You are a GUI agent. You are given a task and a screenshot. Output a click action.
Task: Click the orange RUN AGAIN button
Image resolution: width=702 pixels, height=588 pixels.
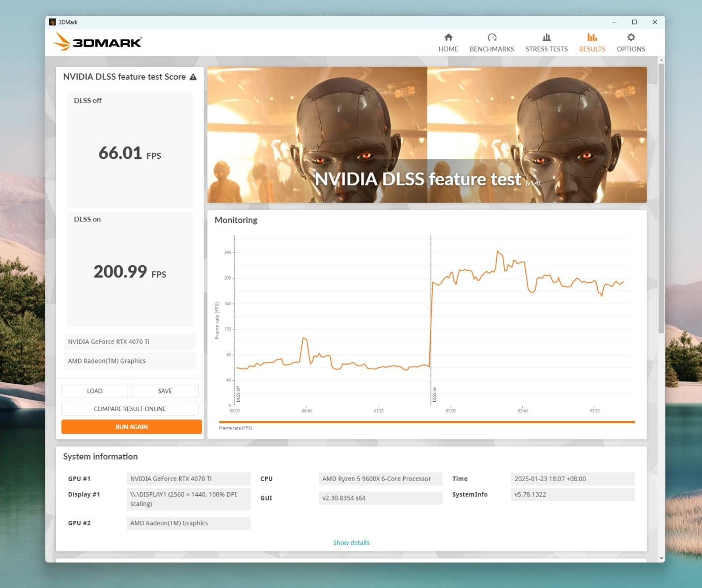(131, 427)
